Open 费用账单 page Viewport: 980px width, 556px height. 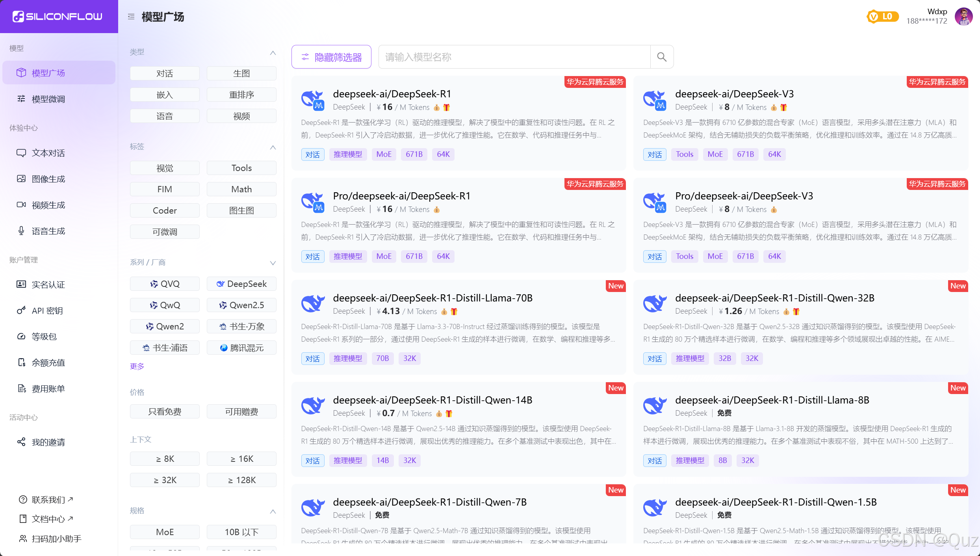59,388
